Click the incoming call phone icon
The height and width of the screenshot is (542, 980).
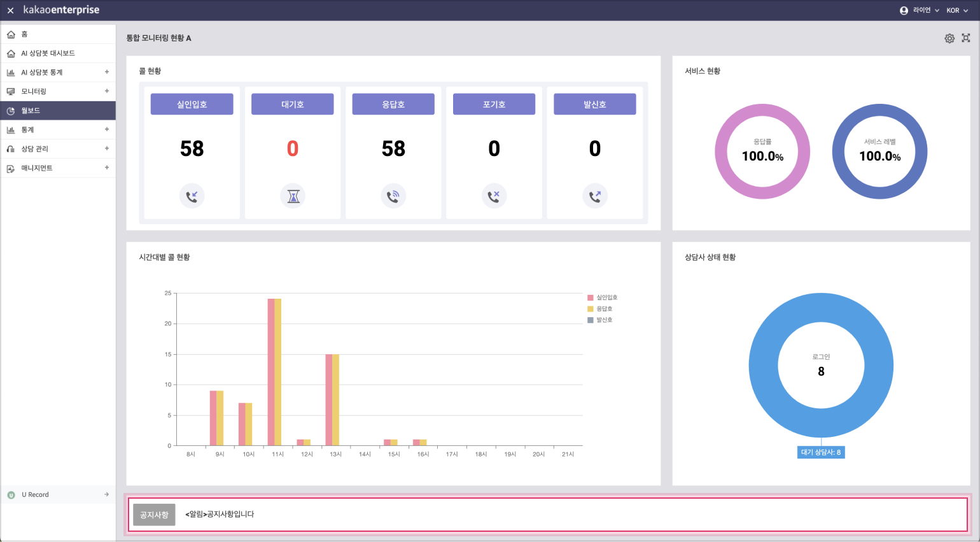coord(192,196)
